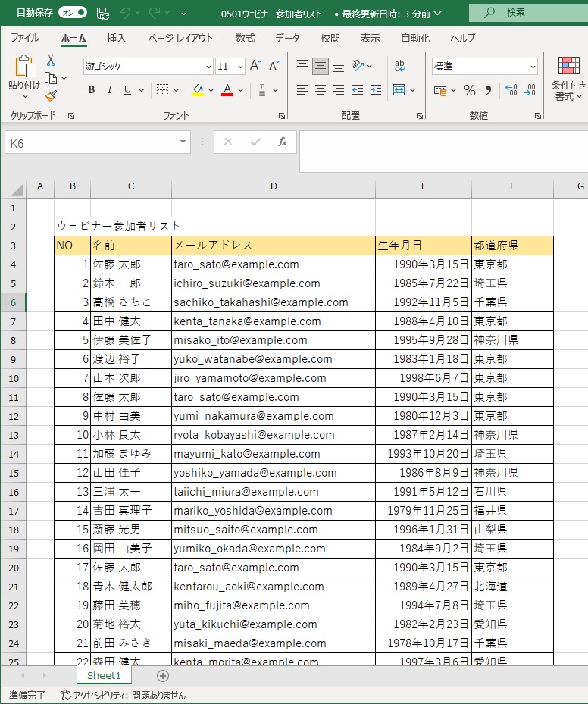Toggle middle vertical alignment

pos(321,66)
